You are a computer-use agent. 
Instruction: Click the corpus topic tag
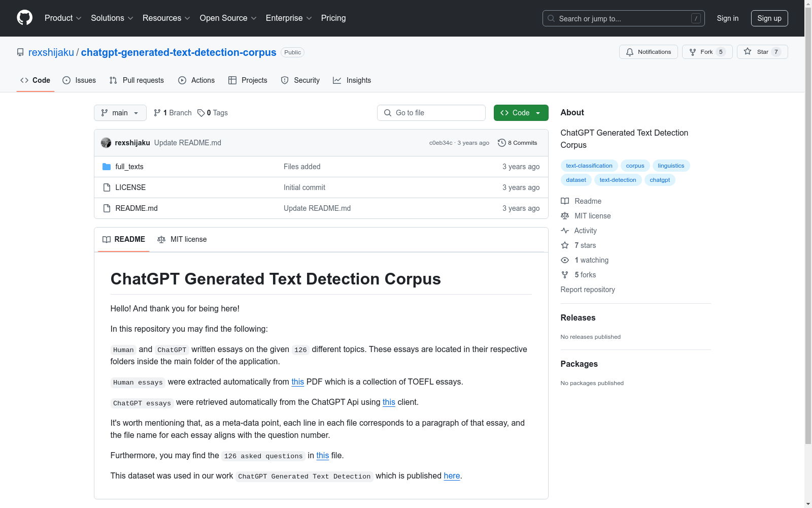(x=635, y=166)
